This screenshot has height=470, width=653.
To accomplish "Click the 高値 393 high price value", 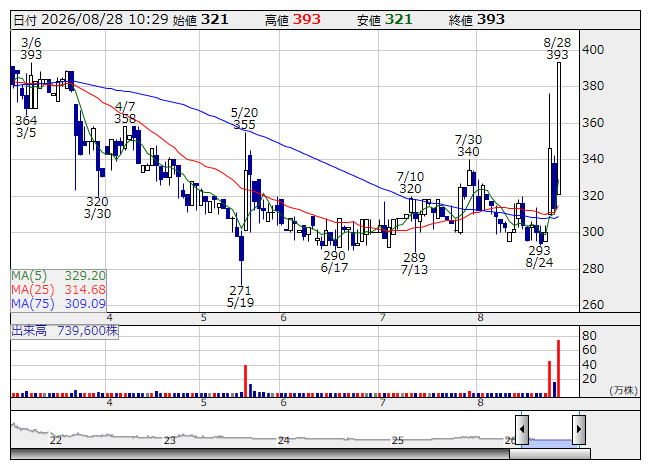I will (x=293, y=20).
